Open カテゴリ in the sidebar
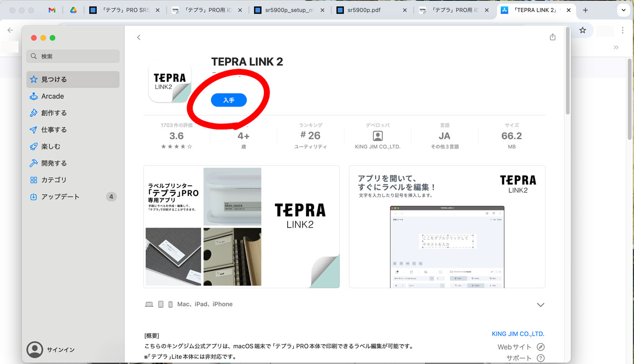This screenshot has height=364, width=634. [x=73, y=180]
